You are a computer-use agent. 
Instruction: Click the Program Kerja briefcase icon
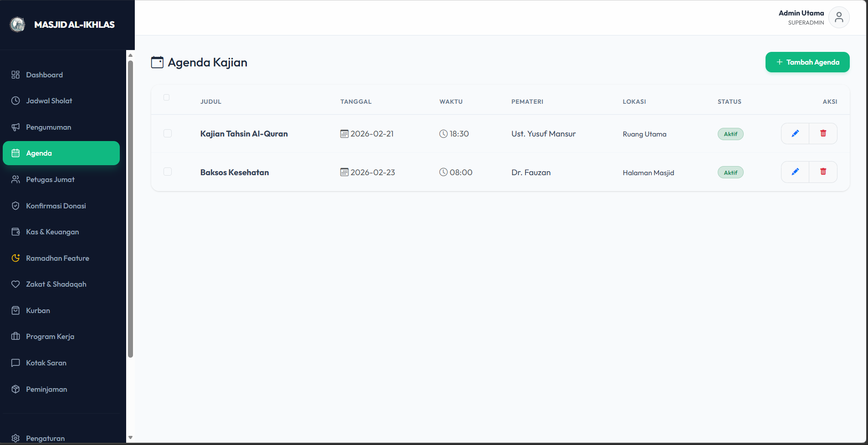(15, 336)
